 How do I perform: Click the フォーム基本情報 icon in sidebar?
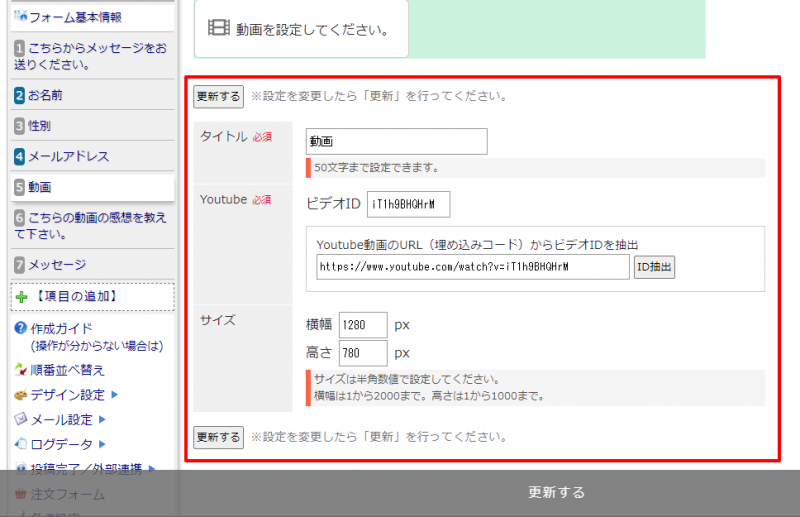coord(21,17)
